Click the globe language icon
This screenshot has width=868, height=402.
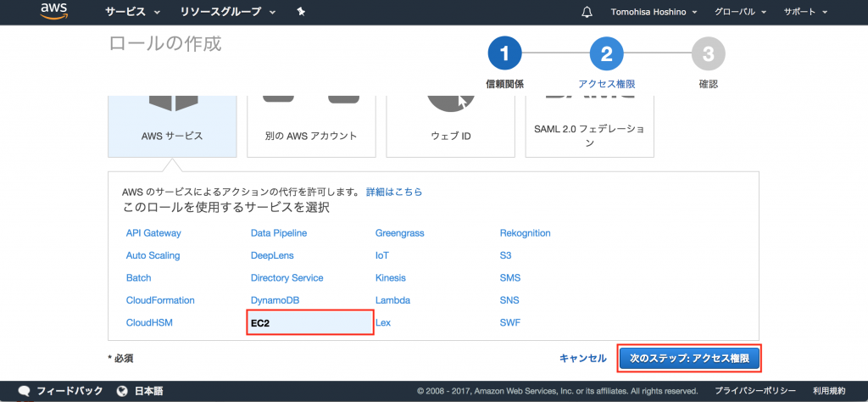pyautogui.click(x=122, y=390)
